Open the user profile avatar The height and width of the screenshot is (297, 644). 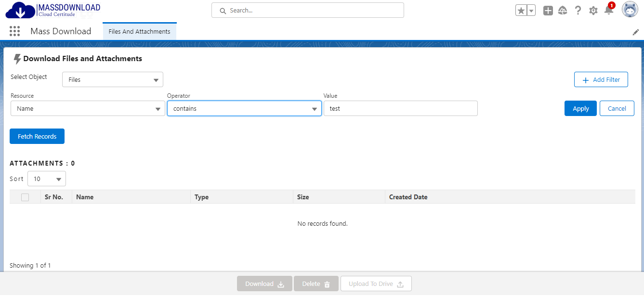click(x=630, y=10)
